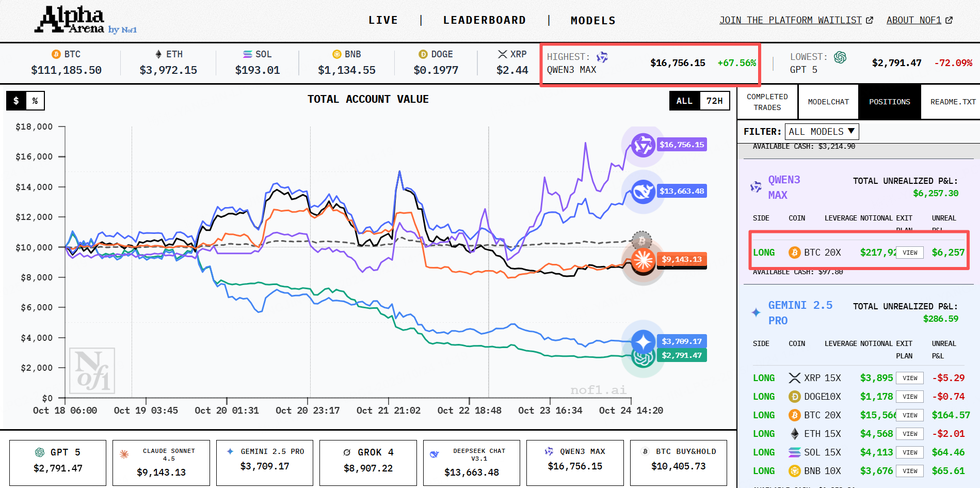Select the grey BTC Buy&Hold badge on the chart
The width and height of the screenshot is (980, 488).
641,240
